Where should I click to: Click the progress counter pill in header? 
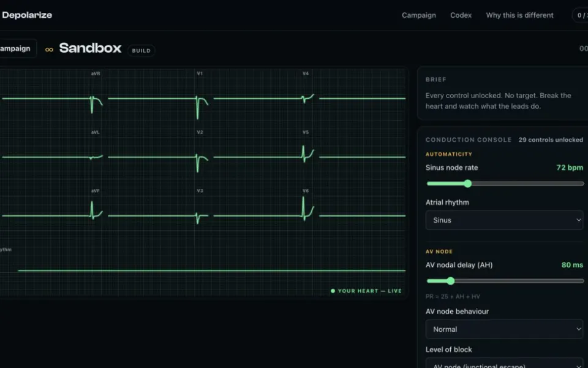(x=580, y=15)
